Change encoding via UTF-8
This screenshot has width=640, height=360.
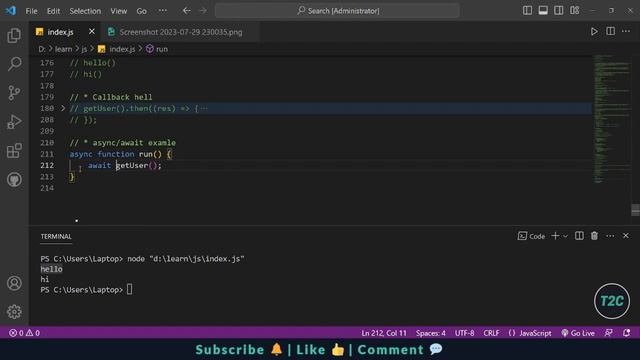coord(464,333)
